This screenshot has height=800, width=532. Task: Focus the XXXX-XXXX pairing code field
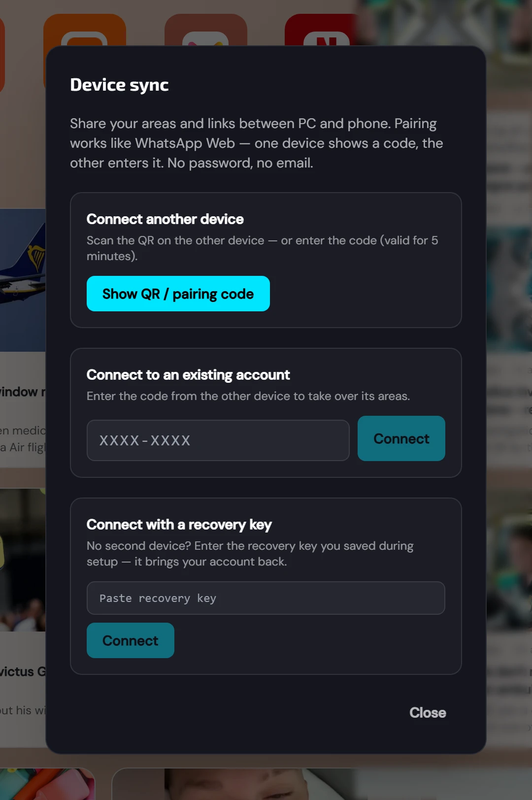(218, 440)
